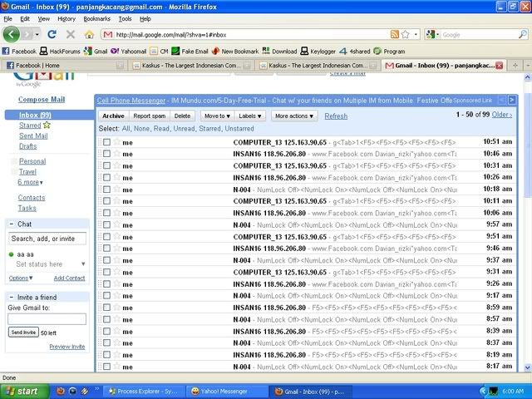Switch to the Facebook | Home tab
532x399 pixels.
(x=65, y=66)
